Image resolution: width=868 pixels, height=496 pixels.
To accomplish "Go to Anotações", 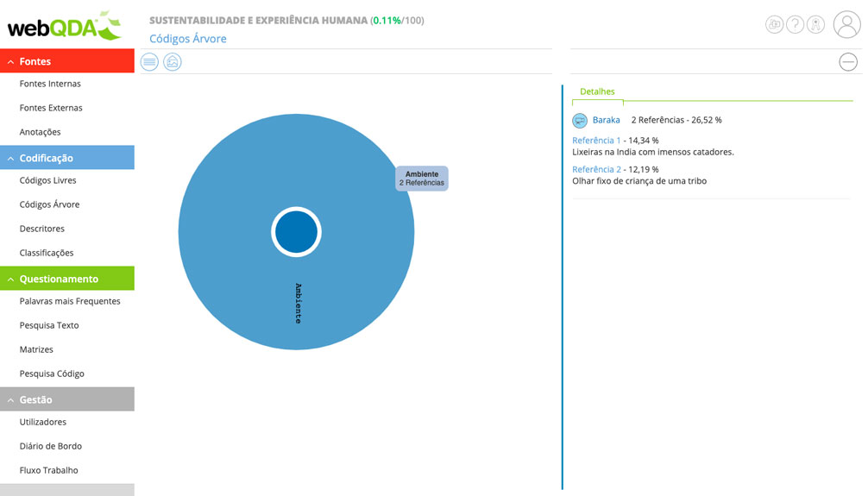I will coord(40,132).
